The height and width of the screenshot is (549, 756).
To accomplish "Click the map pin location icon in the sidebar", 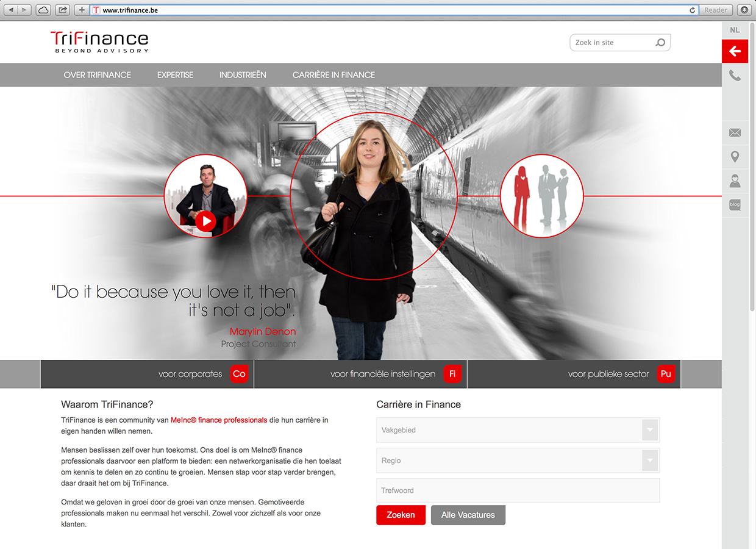I will (735, 157).
